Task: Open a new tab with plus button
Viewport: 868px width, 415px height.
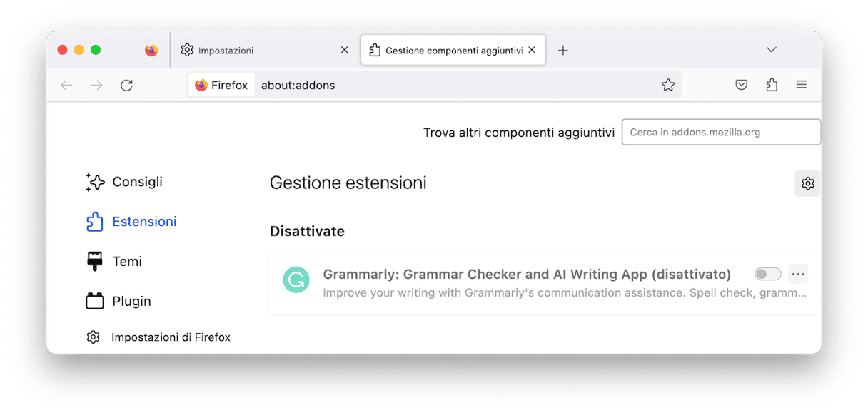Action: pyautogui.click(x=563, y=50)
